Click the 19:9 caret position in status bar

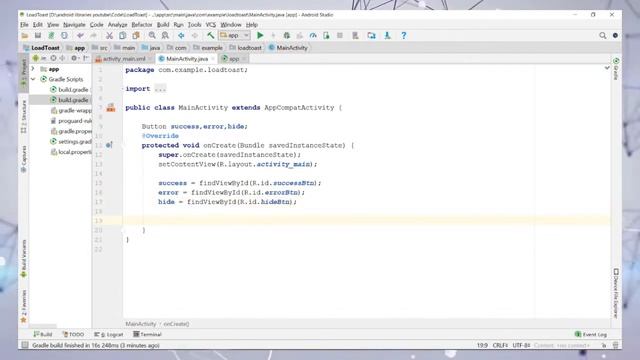pyautogui.click(x=482, y=345)
